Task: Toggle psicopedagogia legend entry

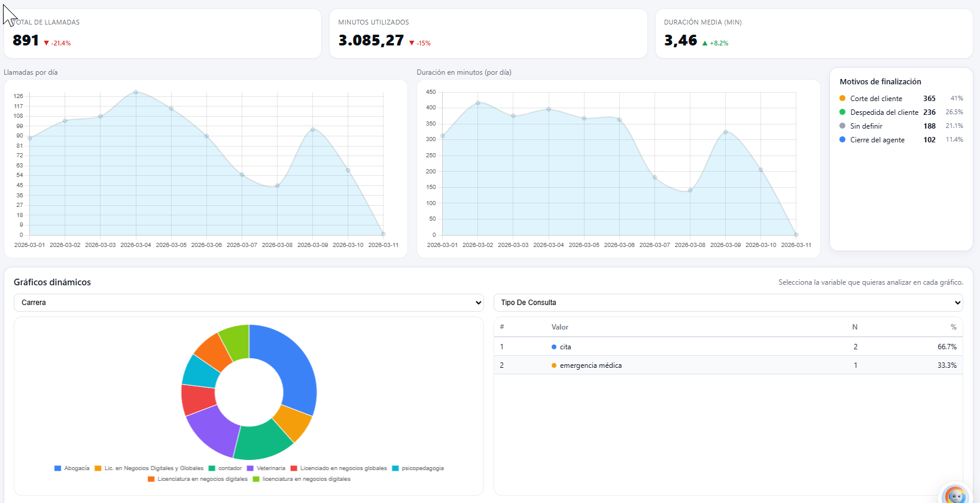Action: point(418,468)
